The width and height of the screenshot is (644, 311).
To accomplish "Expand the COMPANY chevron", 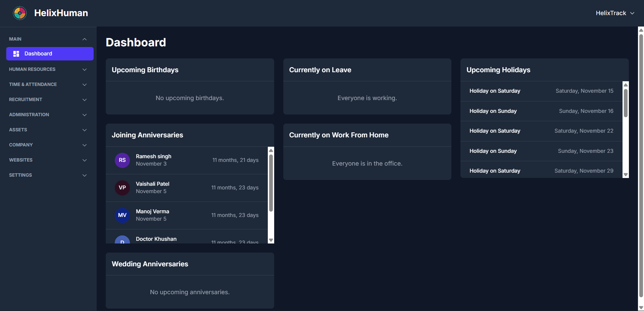I will point(85,145).
